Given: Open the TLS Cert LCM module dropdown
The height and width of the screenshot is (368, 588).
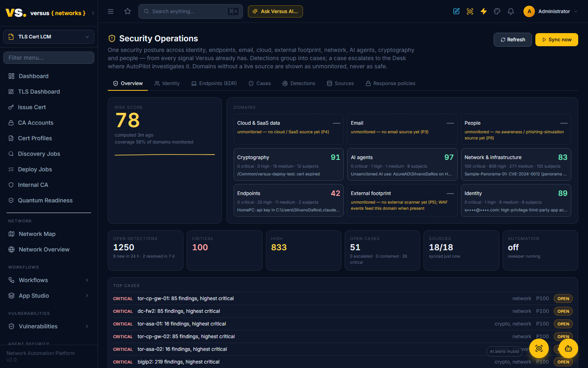Looking at the screenshot, I should click(x=49, y=37).
